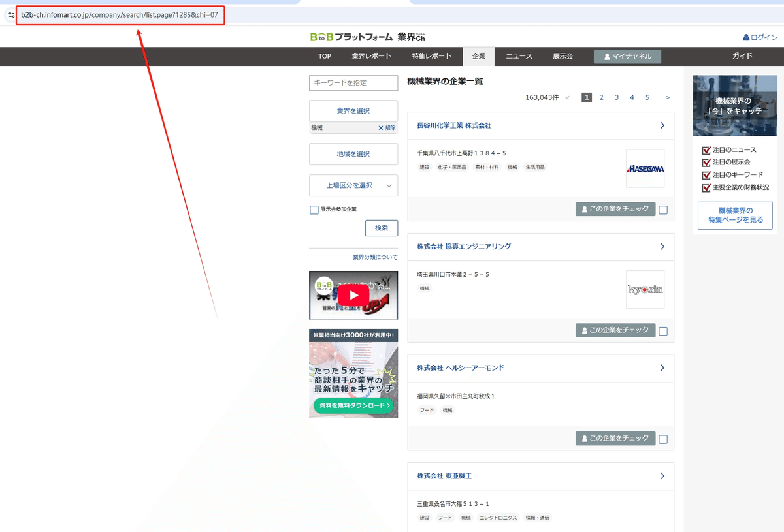The image size is (784, 532).
Task: Tick the checkbox for 協真エンジニアリング card
Action: tap(663, 332)
